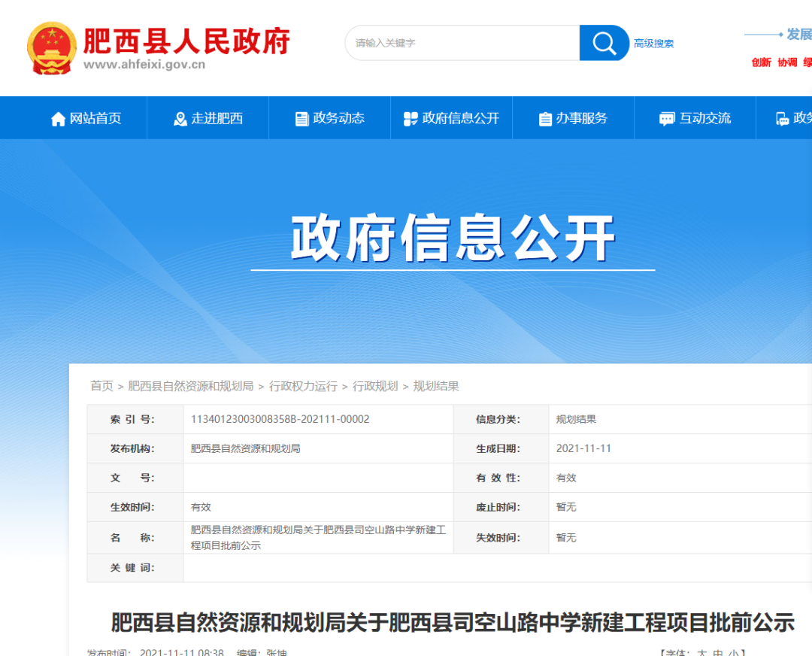Click the icon at the cut-off last nav item

[x=782, y=119]
